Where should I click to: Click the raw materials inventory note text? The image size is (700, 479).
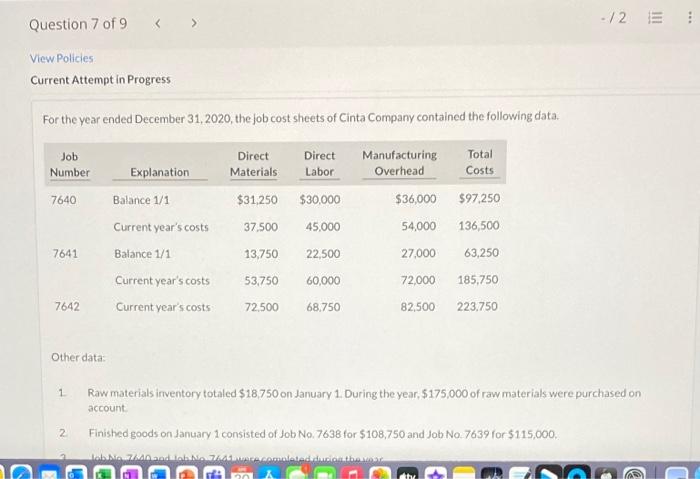point(364,400)
